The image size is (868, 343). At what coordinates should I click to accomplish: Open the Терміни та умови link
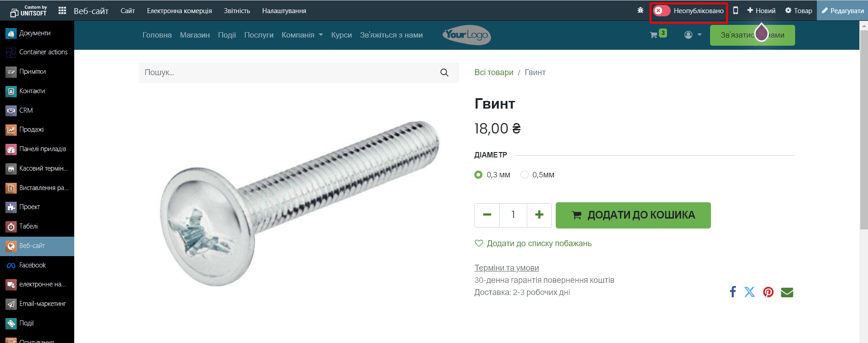(506, 267)
